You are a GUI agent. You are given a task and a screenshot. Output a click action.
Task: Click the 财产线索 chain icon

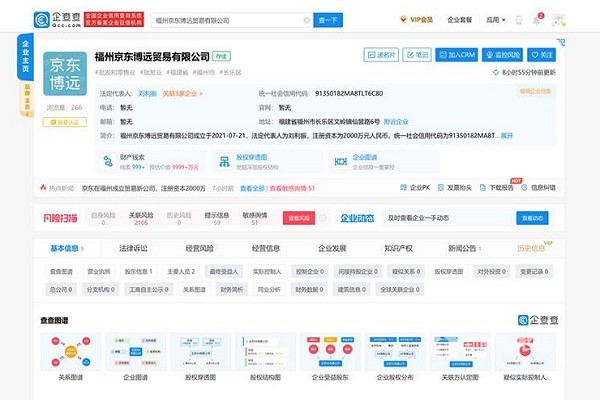[x=108, y=162]
